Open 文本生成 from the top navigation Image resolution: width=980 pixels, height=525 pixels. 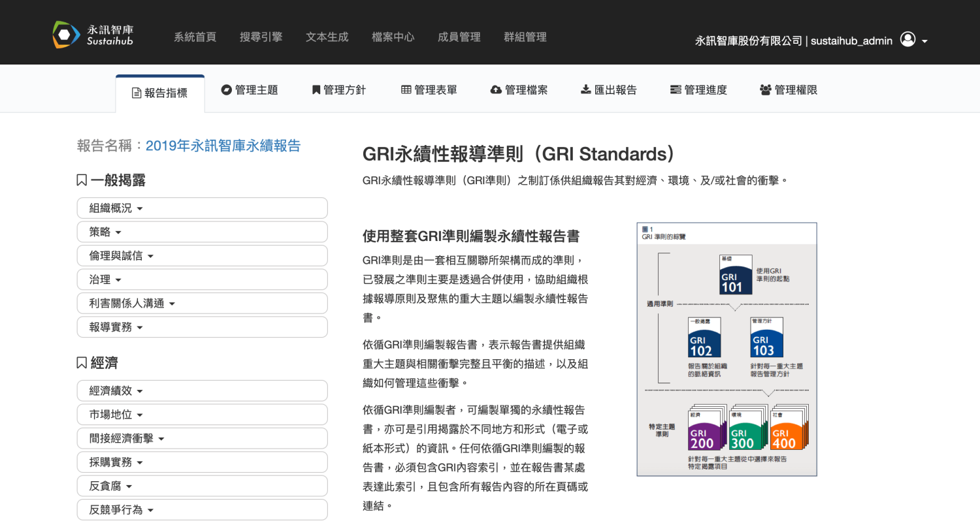tap(327, 37)
